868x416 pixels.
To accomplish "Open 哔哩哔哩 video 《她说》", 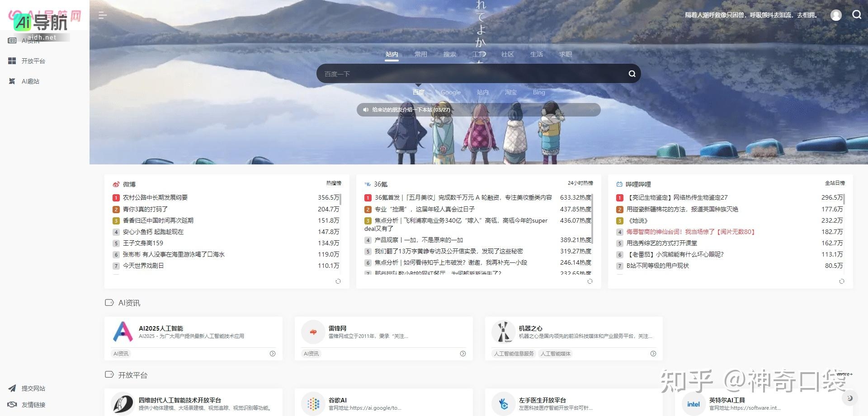I will [638, 220].
